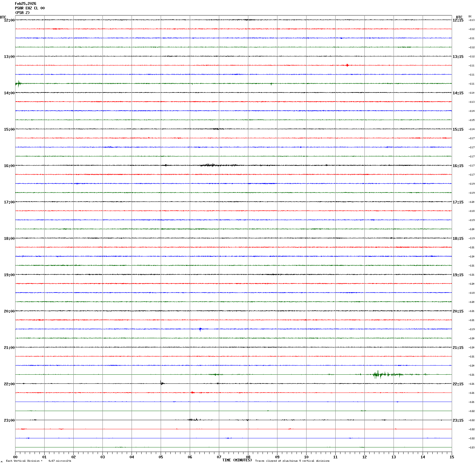
Task: Click the 12:00 UTC label on the left axis
Action: point(9,20)
